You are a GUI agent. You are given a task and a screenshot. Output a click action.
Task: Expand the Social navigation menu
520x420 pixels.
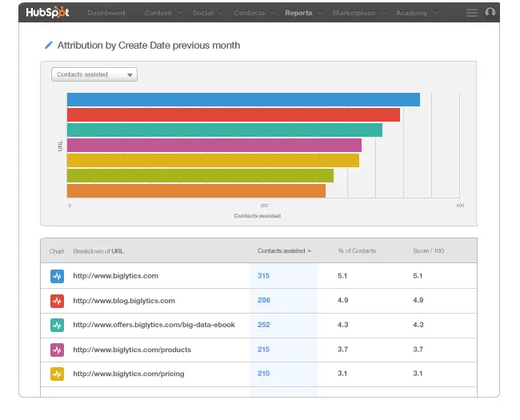(x=206, y=13)
